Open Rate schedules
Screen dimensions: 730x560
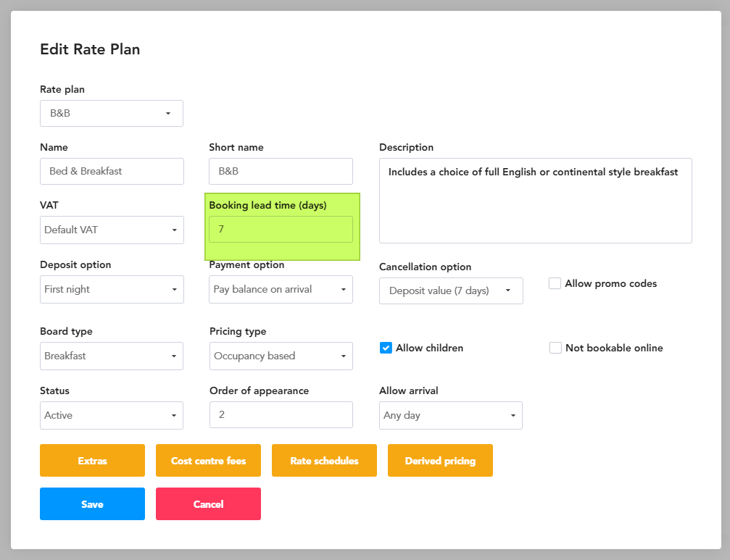click(x=324, y=461)
